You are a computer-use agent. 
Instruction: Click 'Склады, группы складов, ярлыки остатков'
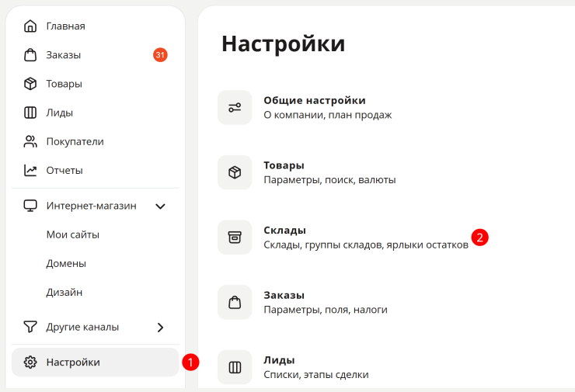coord(366,245)
